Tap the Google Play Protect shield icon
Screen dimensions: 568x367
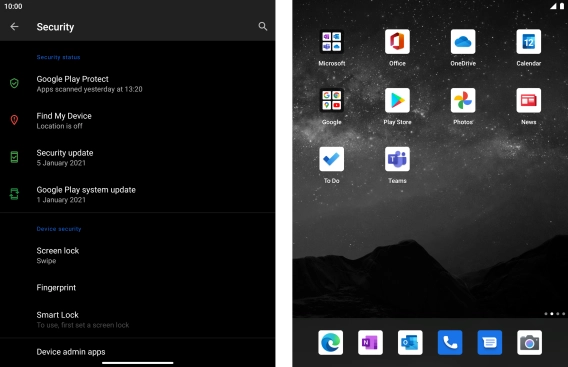[14, 83]
